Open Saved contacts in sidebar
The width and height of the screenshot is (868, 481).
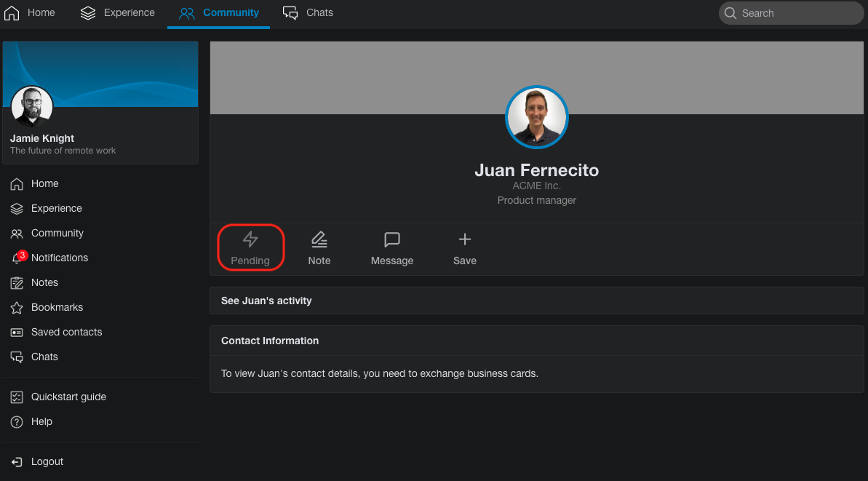pos(66,332)
